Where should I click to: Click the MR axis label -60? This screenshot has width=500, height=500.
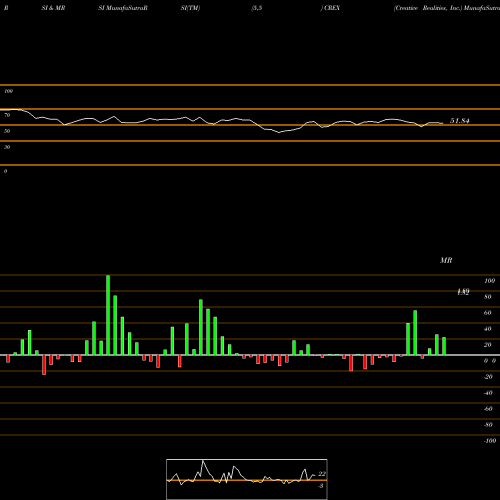[x=488, y=409]
